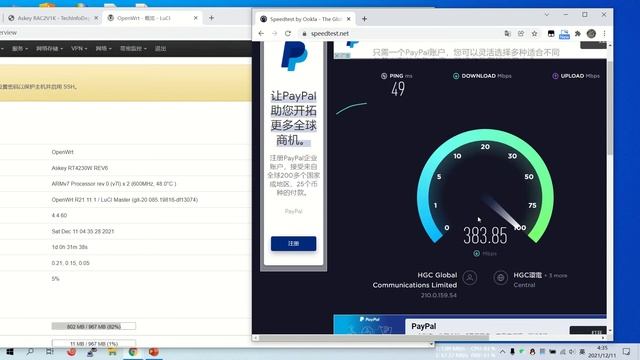Image resolution: width=640 pixels, height=360 pixels.
Task: Open the share page icon in address bar
Action: (521, 33)
